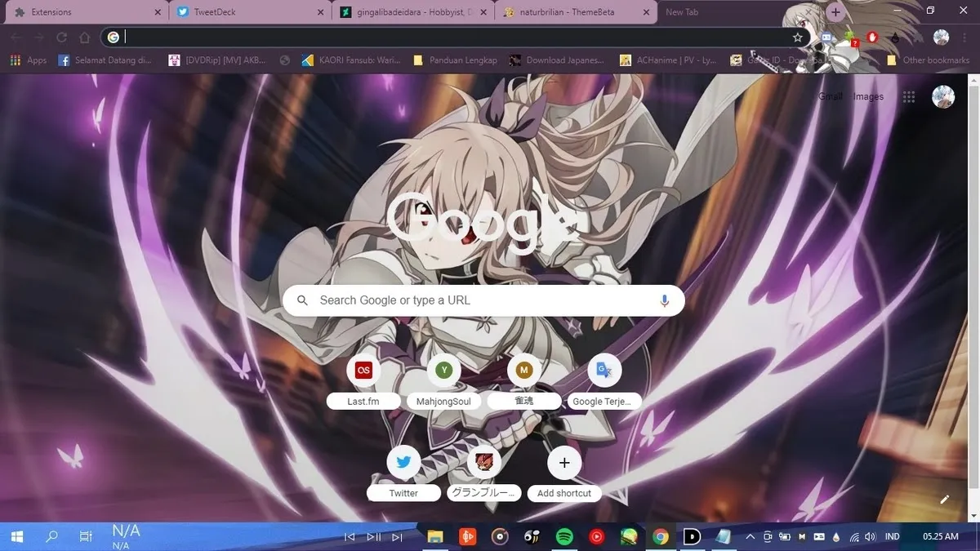Open Wi-Fi network settings in tray
The width and height of the screenshot is (980, 551).
coord(854,536)
